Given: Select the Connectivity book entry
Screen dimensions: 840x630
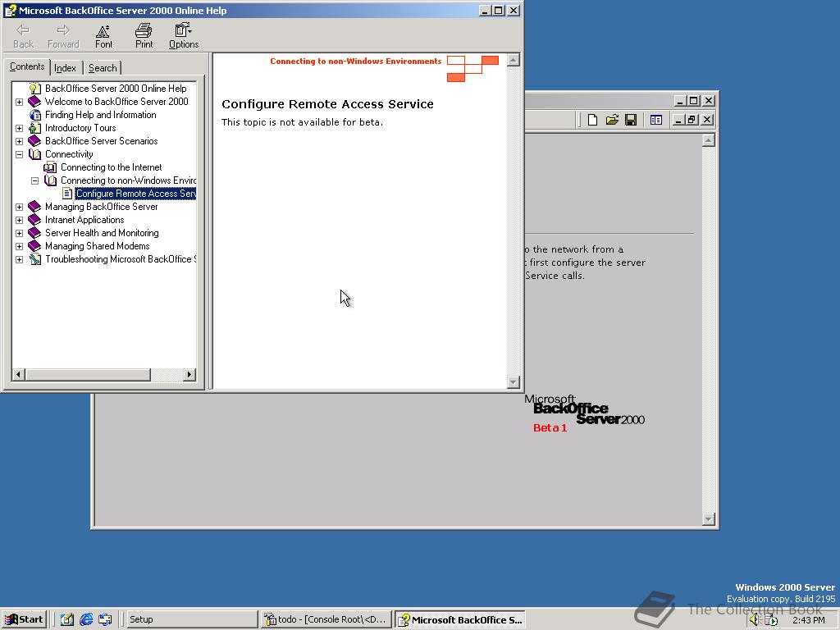Looking at the screenshot, I should (69, 153).
